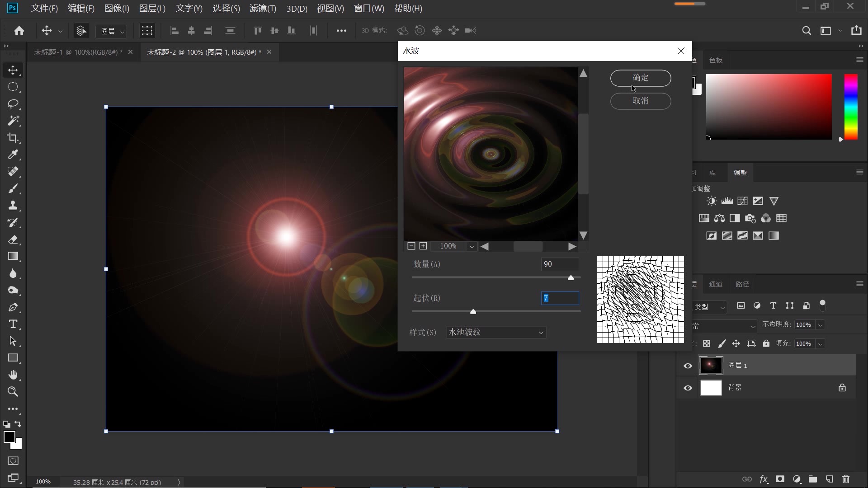The image size is (868, 488).
Task: Select the Zoom tool in the toolbar
Action: coord(13,392)
